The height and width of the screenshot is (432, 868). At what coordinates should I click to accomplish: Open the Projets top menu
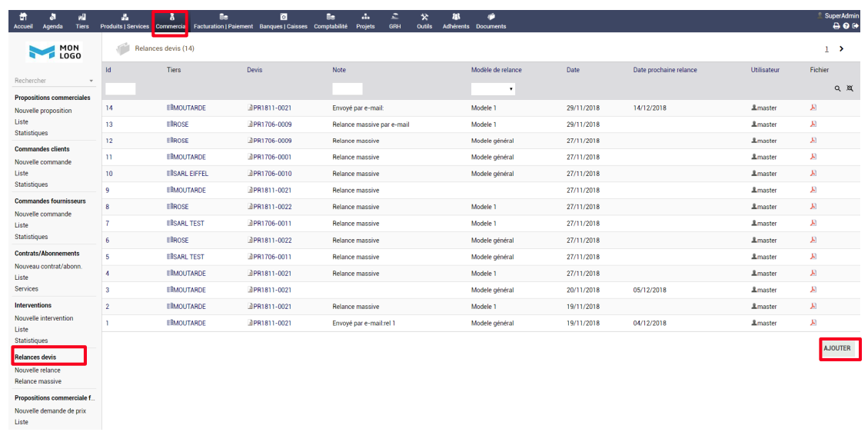[x=365, y=21]
